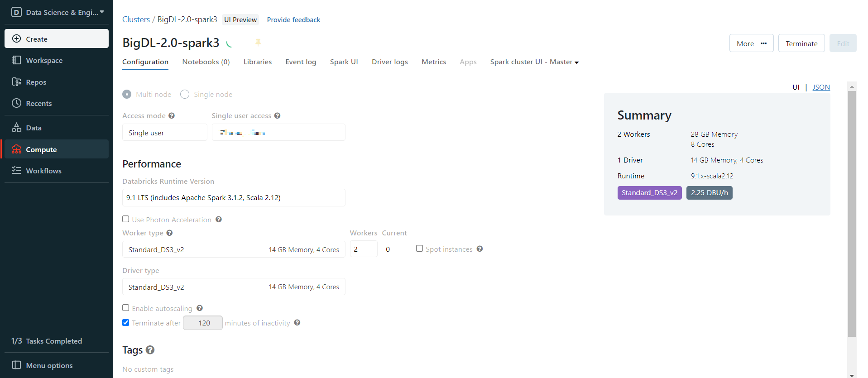Viewport: 868px width, 378px height.
Task: Switch to the Libraries tab
Action: click(257, 62)
